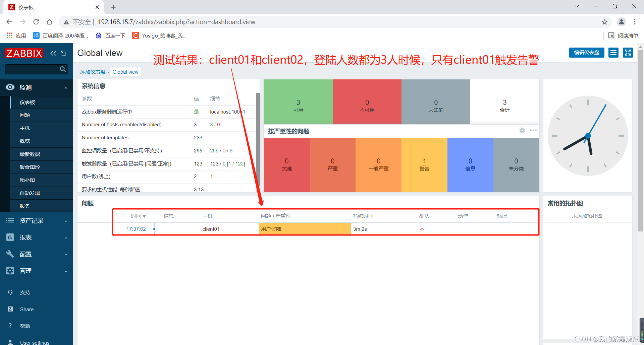
Task: Click the 帮助 question mark icon
Action: click(x=10, y=326)
